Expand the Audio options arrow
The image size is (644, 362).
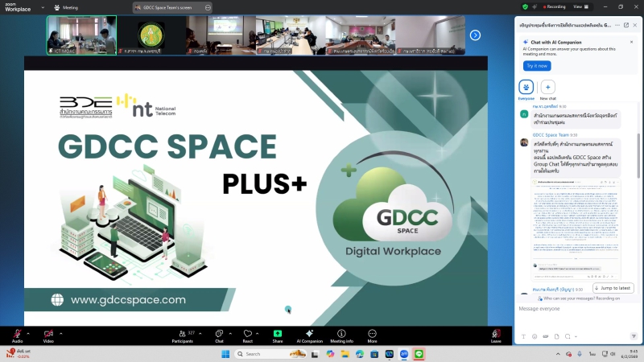(28, 332)
